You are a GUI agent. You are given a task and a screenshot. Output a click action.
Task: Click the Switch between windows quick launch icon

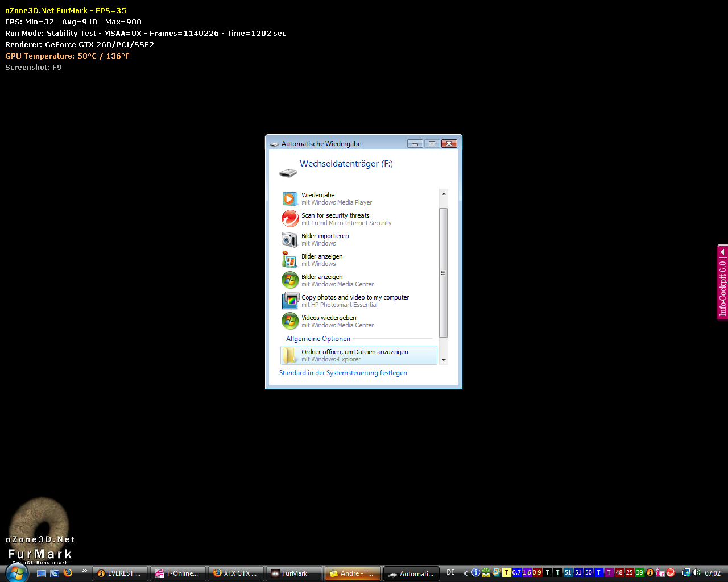click(55, 573)
